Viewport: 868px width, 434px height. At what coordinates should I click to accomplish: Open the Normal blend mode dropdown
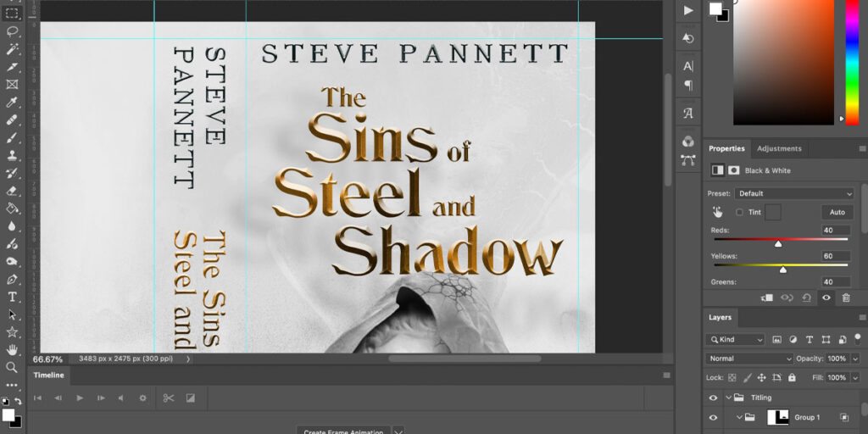[749, 359]
